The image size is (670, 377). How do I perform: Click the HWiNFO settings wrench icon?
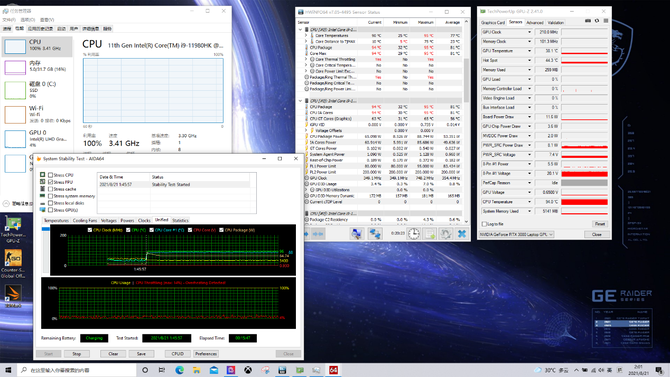(x=446, y=233)
